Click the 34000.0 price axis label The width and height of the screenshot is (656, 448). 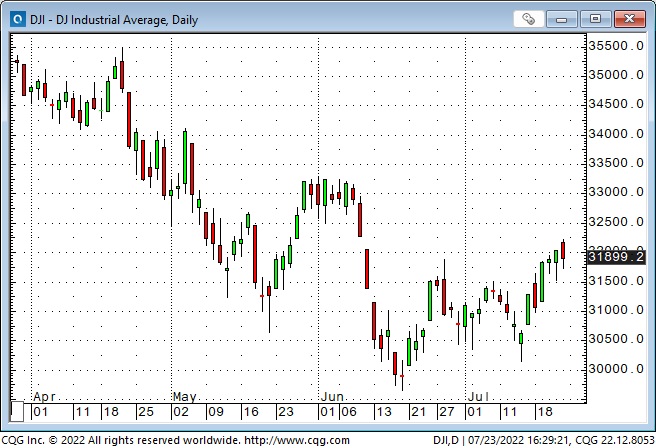(x=616, y=134)
